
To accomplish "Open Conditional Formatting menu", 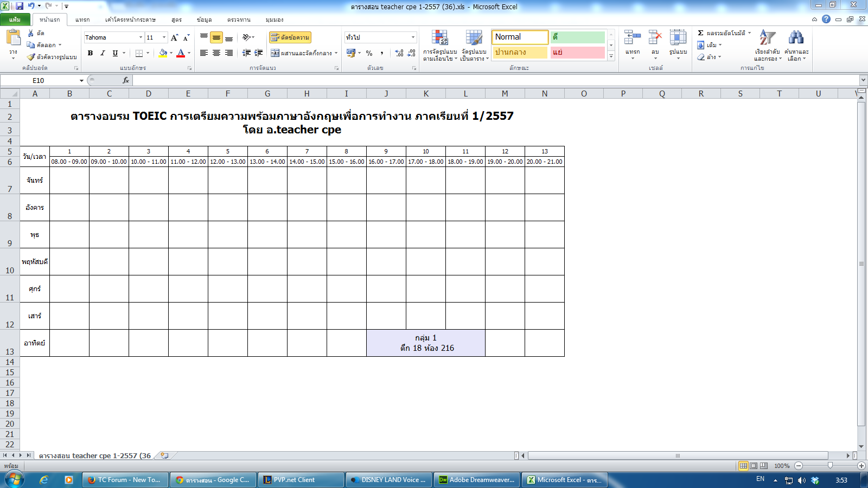I will point(440,45).
